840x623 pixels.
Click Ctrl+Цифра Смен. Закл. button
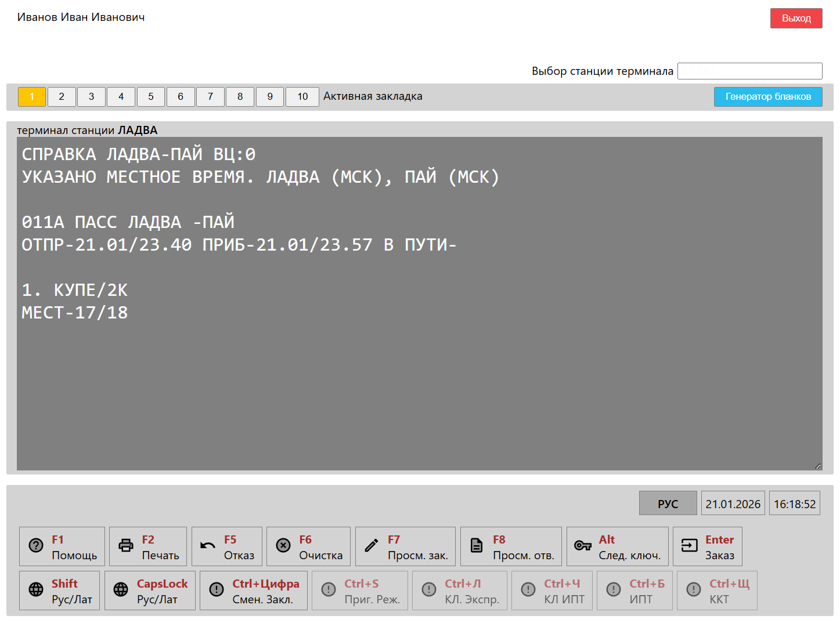(253, 591)
